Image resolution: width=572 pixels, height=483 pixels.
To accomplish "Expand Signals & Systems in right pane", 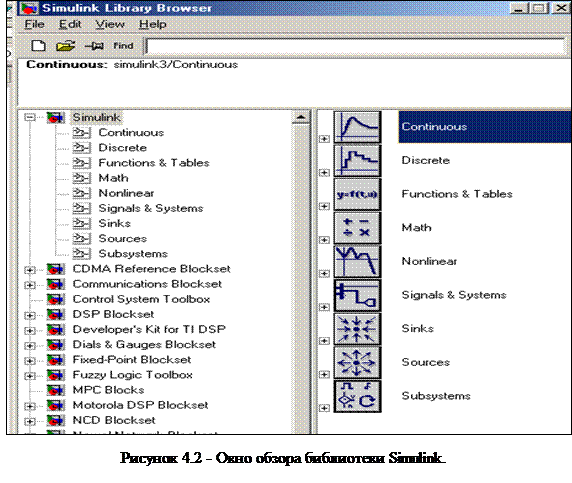I will click(x=324, y=307).
